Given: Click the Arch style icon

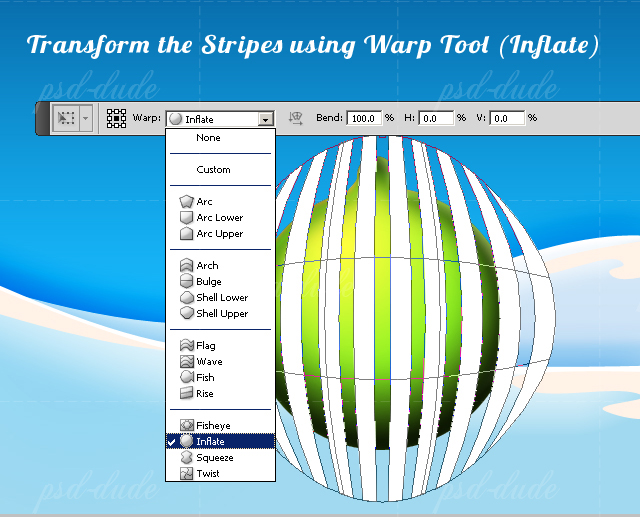Looking at the screenshot, I should [x=187, y=266].
